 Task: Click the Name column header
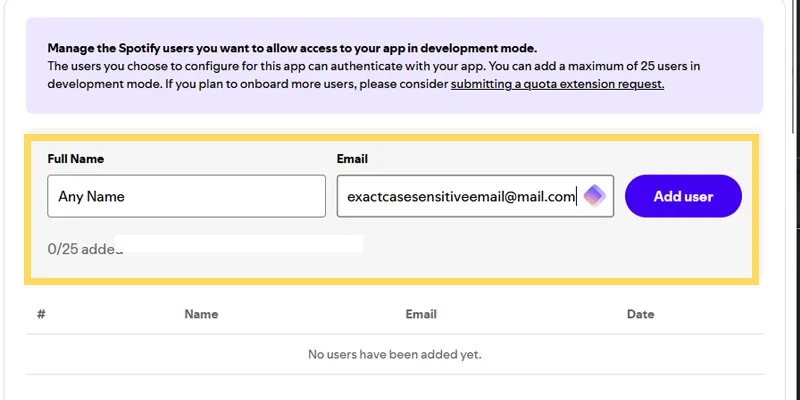tap(201, 314)
